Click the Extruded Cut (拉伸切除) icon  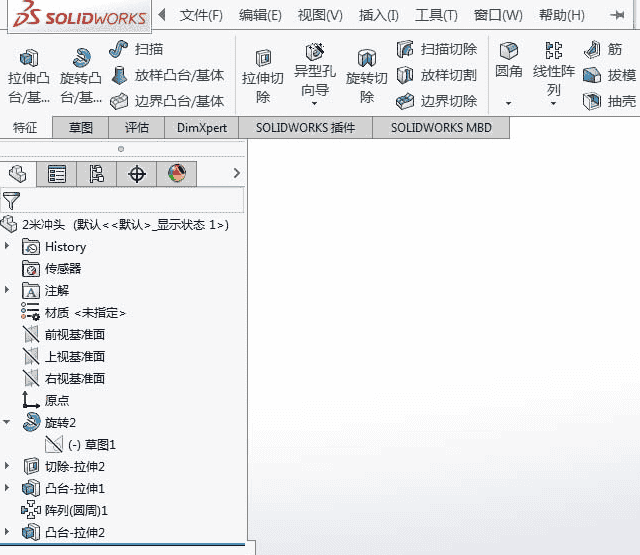tap(263, 58)
